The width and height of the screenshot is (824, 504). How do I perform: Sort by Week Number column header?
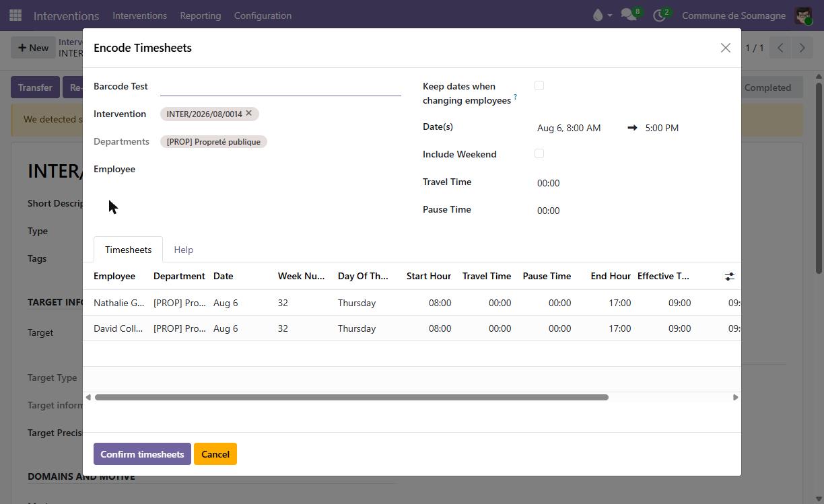click(x=301, y=276)
